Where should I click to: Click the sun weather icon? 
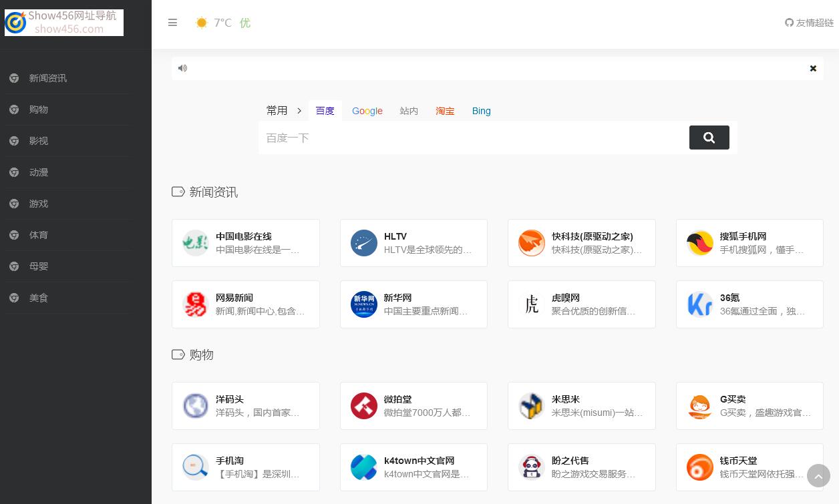(201, 23)
